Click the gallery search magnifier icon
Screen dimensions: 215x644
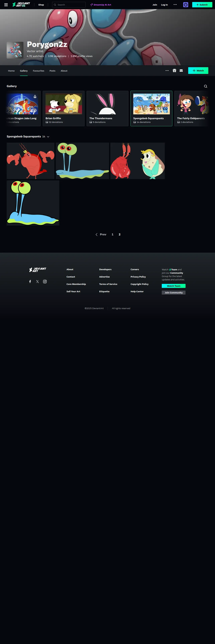(x=205, y=86)
